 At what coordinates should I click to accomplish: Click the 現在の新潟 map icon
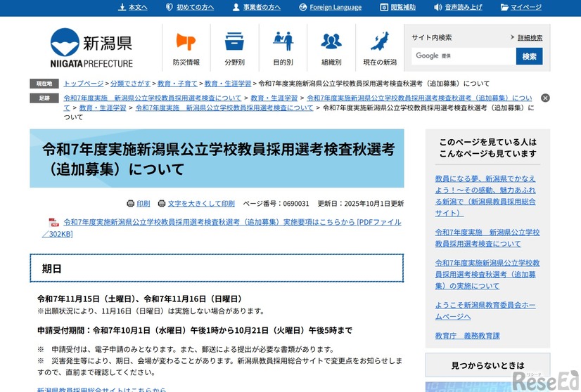coord(380,42)
